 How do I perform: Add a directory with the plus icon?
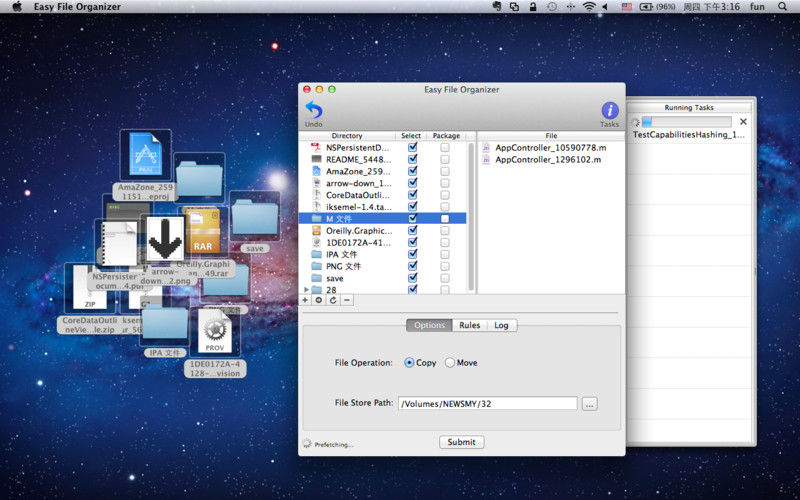coord(305,300)
